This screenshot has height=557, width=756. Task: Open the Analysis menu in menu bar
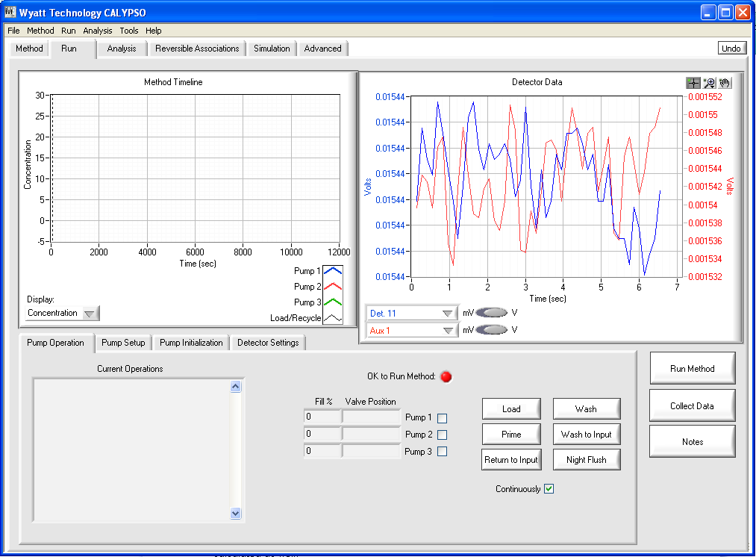[97, 31]
